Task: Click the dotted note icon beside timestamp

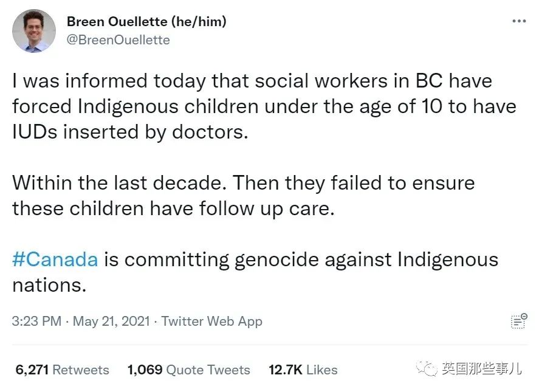Action: pos(519,321)
